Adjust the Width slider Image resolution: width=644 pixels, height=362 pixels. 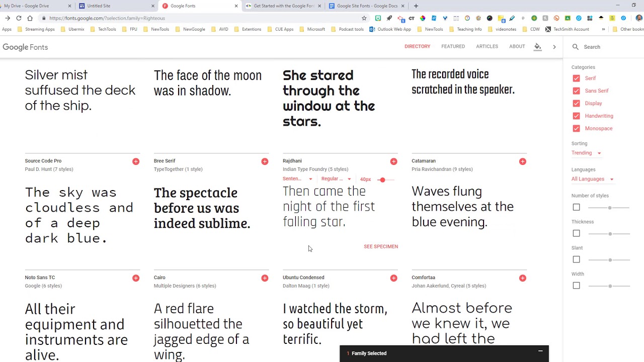pyautogui.click(x=610, y=286)
